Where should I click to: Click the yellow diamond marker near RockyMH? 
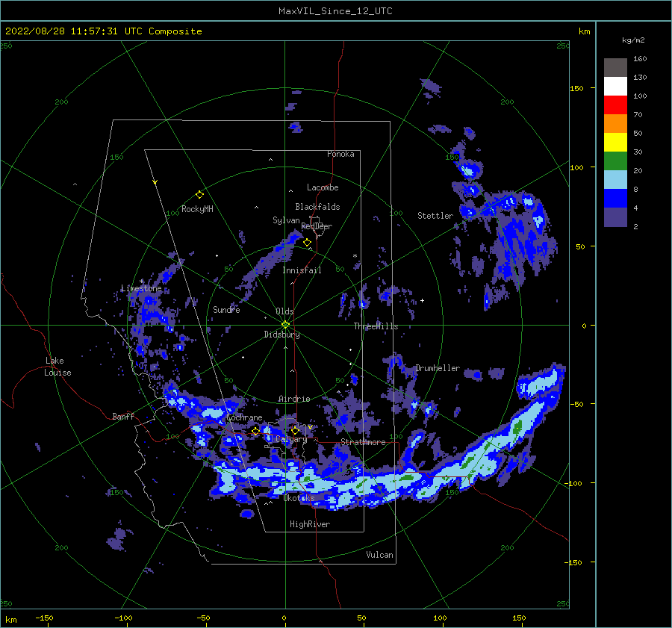199,195
